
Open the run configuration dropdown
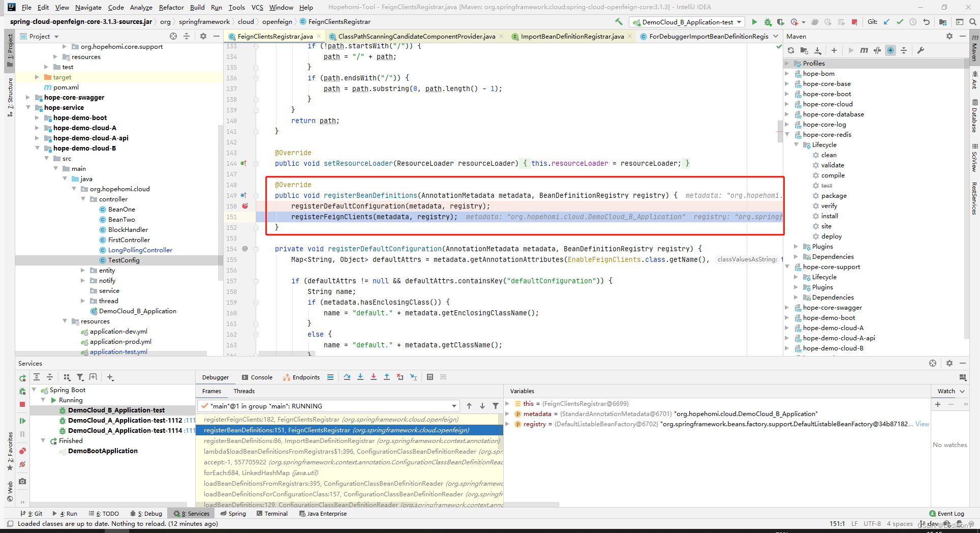(x=687, y=22)
